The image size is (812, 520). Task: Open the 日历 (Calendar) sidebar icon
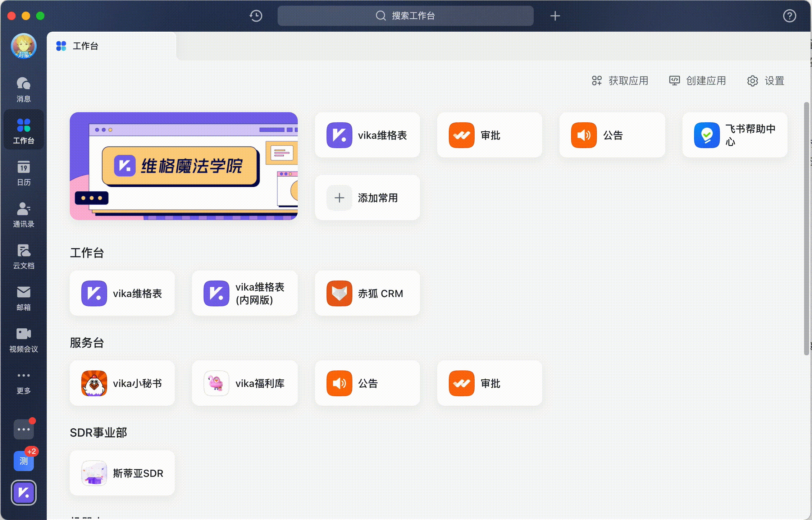[x=23, y=172]
